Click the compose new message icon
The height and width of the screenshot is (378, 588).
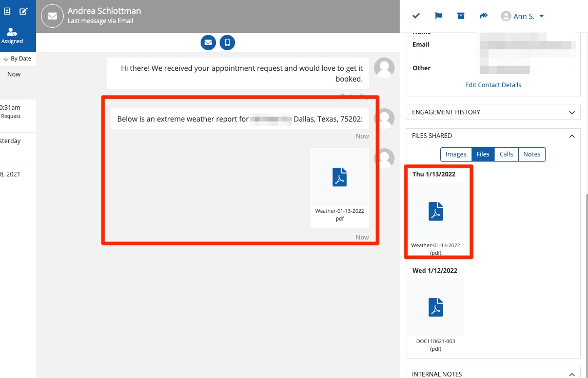point(23,11)
